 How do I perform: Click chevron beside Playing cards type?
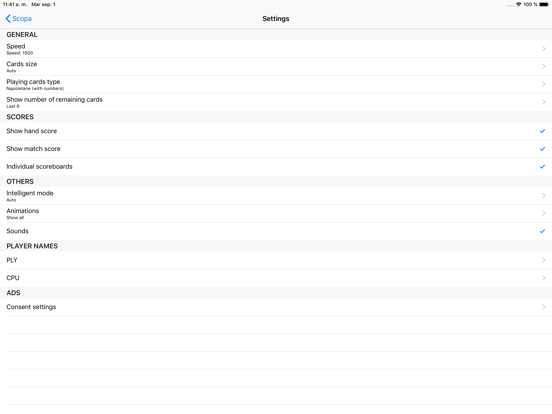coord(544,84)
